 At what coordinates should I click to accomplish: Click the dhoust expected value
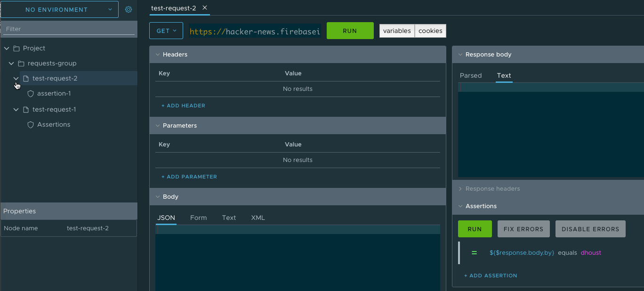pyautogui.click(x=591, y=253)
